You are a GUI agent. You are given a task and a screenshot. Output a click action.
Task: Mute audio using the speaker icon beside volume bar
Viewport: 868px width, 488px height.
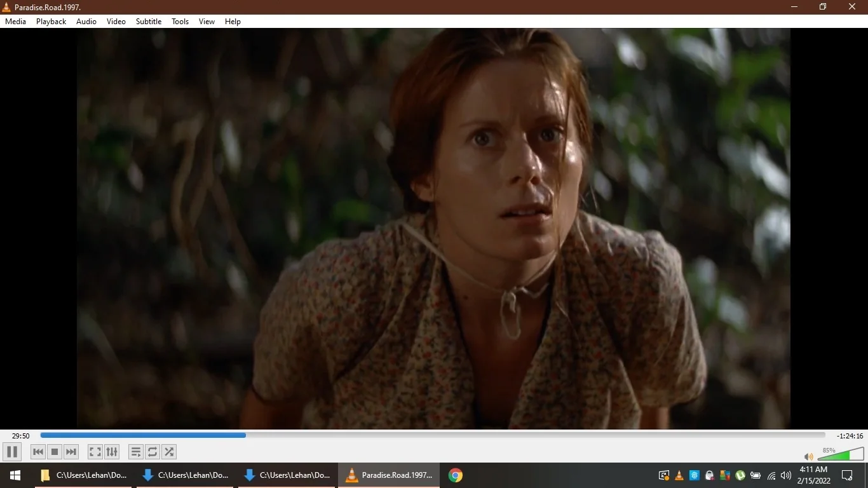coord(808,456)
